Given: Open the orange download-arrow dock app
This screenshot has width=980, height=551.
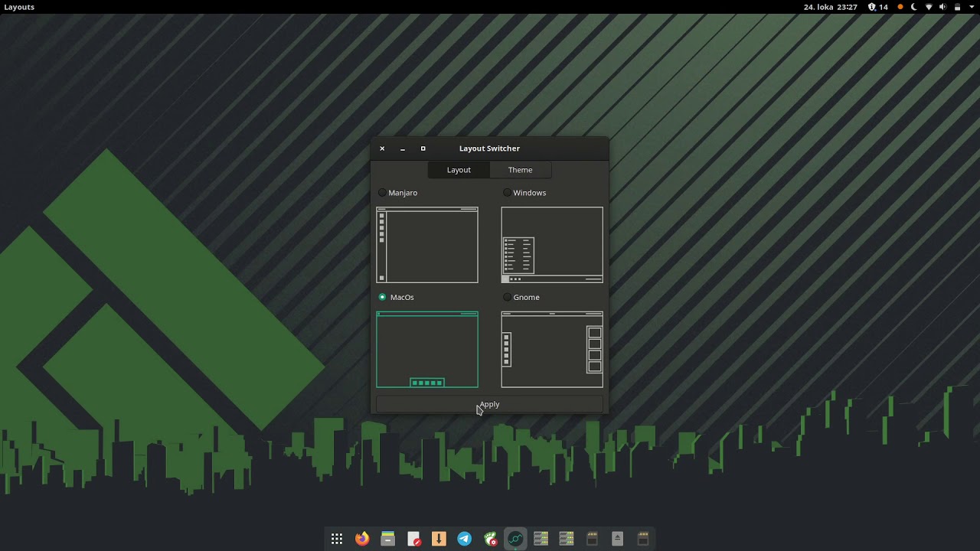Looking at the screenshot, I should point(439,539).
